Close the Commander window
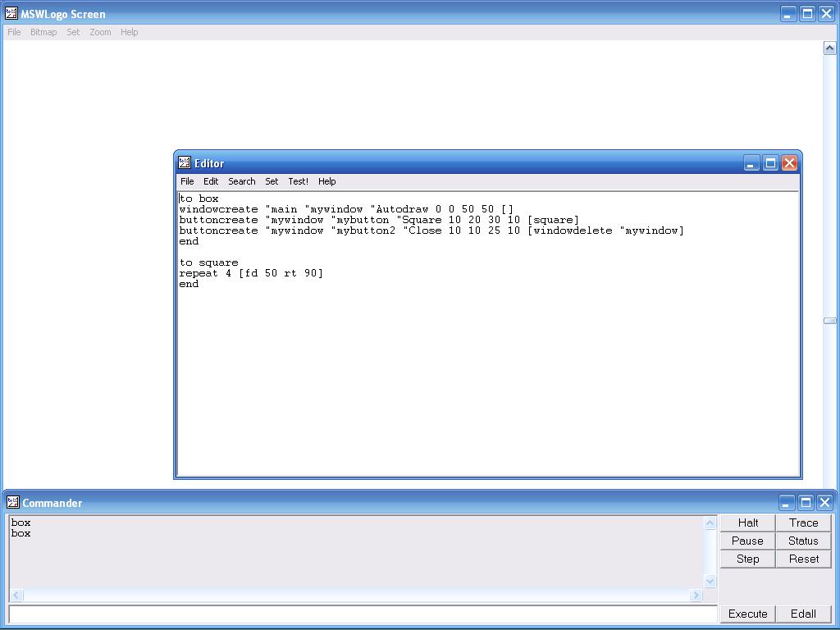Image resolution: width=840 pixels, height=630 pixels. (824, 503)
